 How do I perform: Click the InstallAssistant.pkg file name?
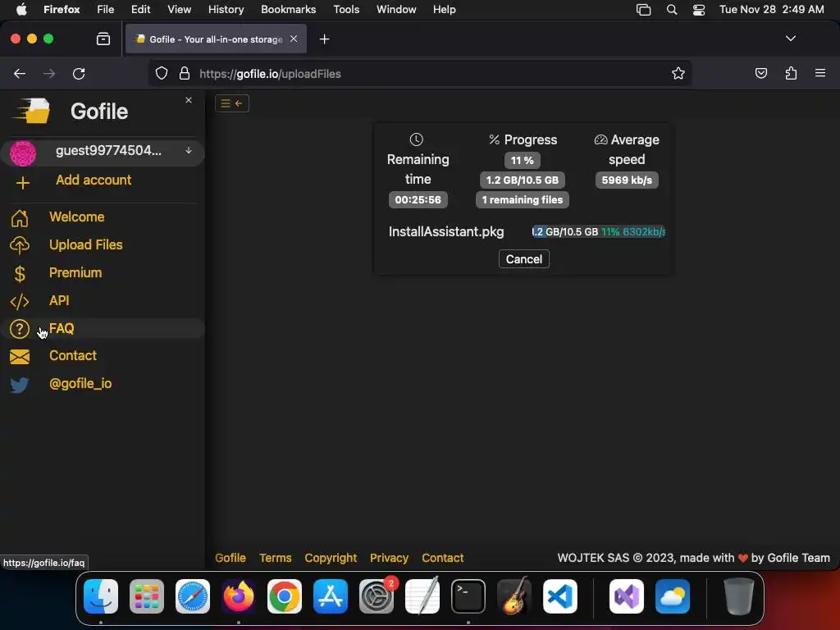(x=446, y=232)
